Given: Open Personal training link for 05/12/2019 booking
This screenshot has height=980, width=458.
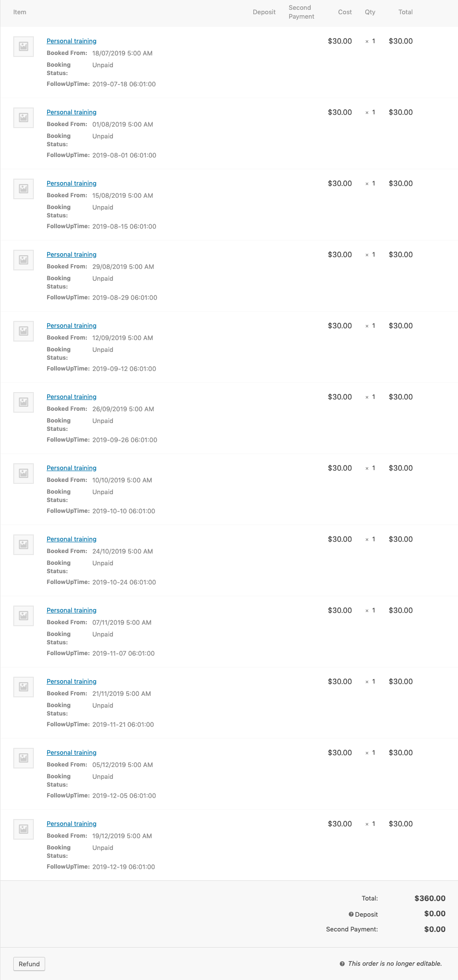Looking at the screenshot, I should 71,753.
